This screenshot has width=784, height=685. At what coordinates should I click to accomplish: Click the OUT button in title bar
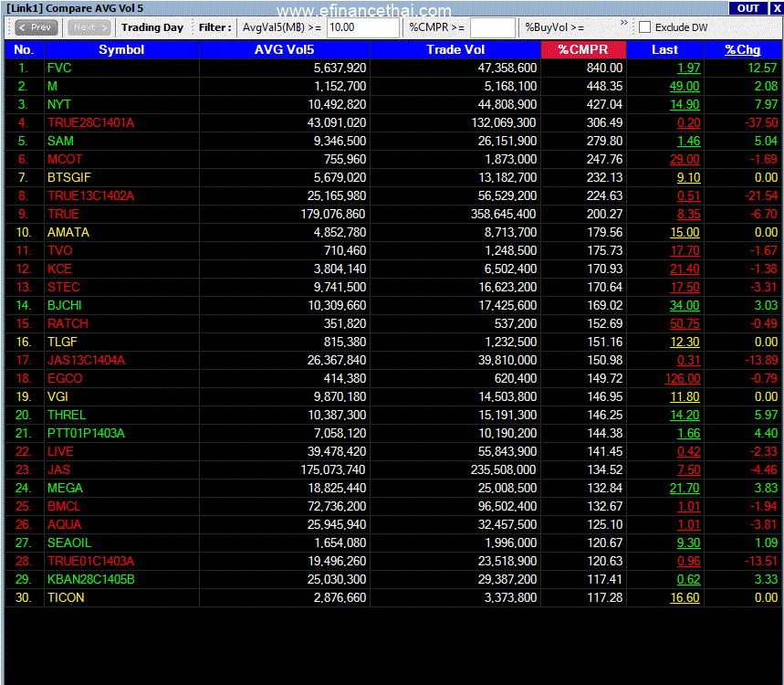click(x=748, y=8)
